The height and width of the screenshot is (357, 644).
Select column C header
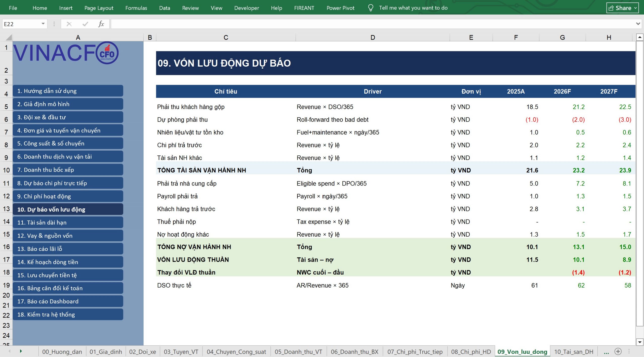click(x=226, y=37)
